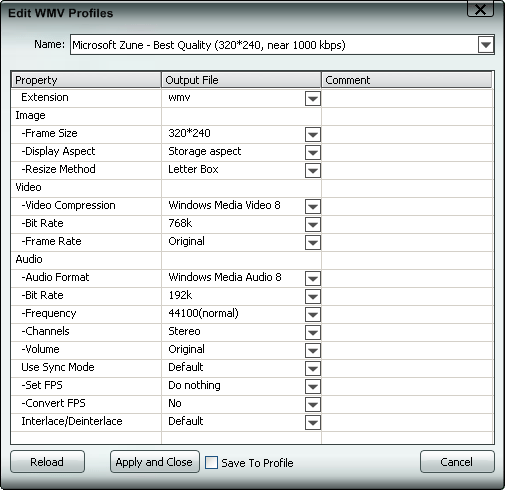Select the Do nothing value
Screen dimensions: 505x490
194,385
